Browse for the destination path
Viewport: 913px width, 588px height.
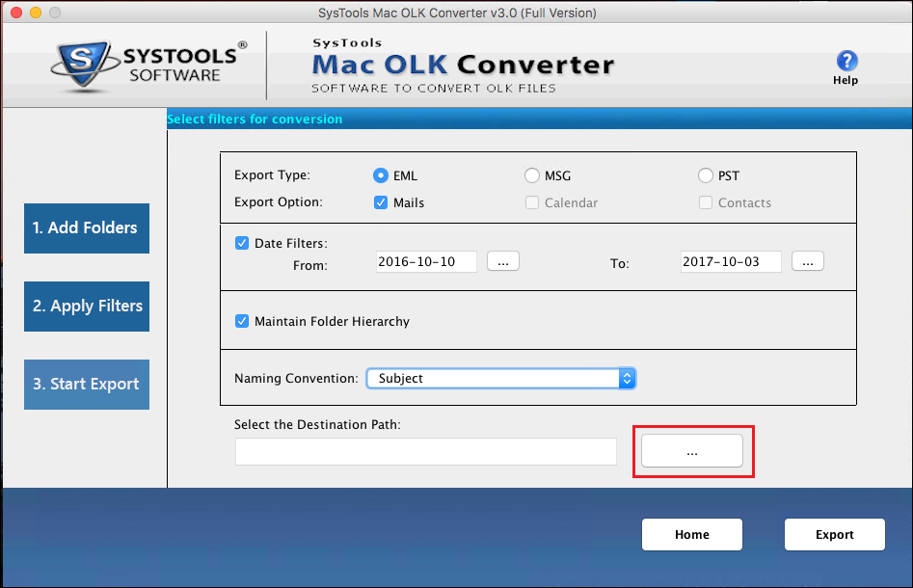(x=691, y=450)
